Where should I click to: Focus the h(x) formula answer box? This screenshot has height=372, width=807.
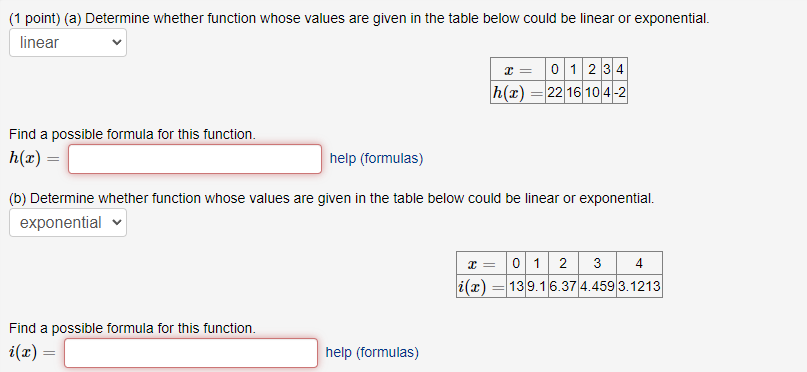(195, 159)
